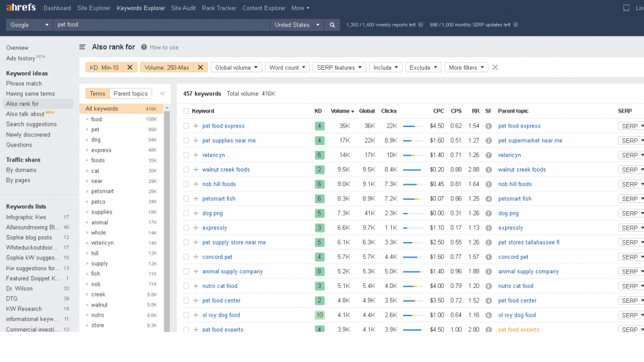
Task: Click the monthly SERP updates info icon
Action: (516, 25)
